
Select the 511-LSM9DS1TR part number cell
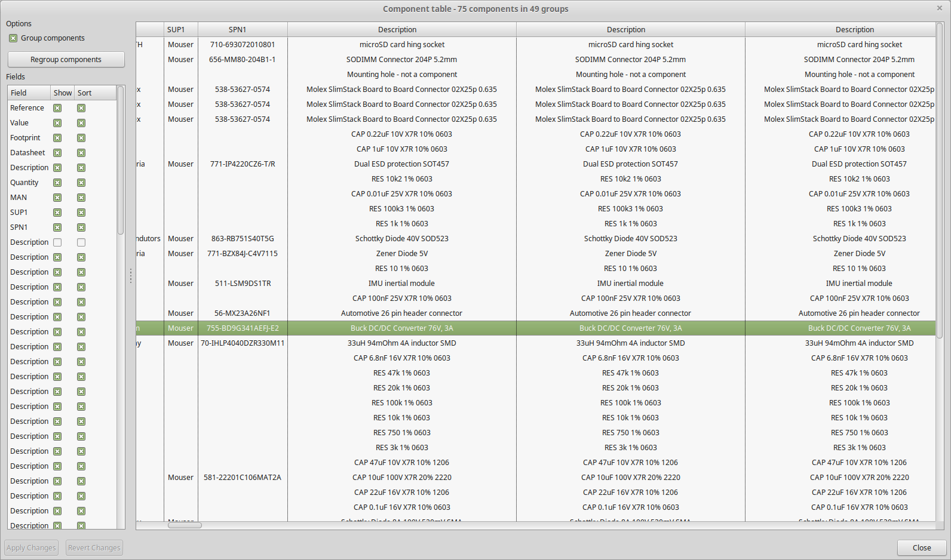click(x=243, y=284)
